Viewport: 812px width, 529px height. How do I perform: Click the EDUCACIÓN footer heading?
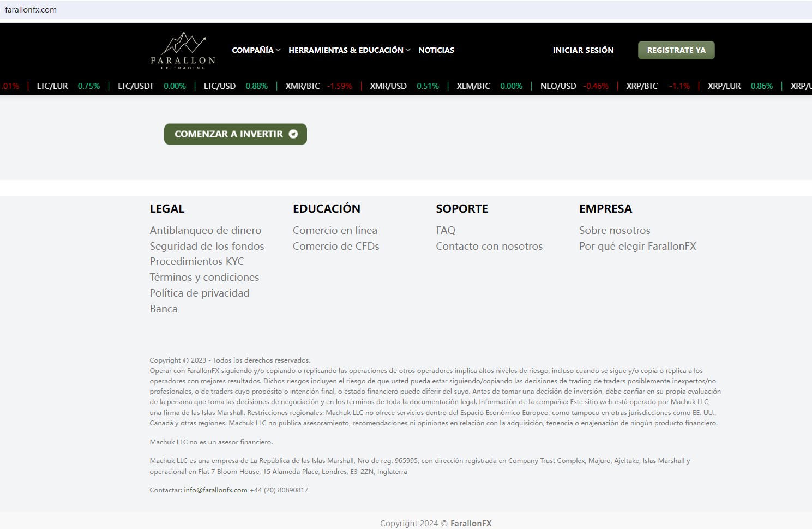(327, 209)
